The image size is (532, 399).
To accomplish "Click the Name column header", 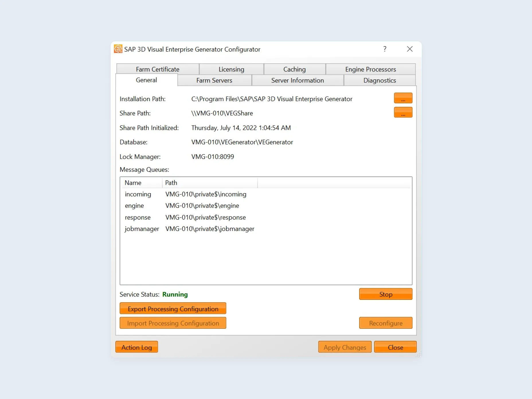I will 141,183.
